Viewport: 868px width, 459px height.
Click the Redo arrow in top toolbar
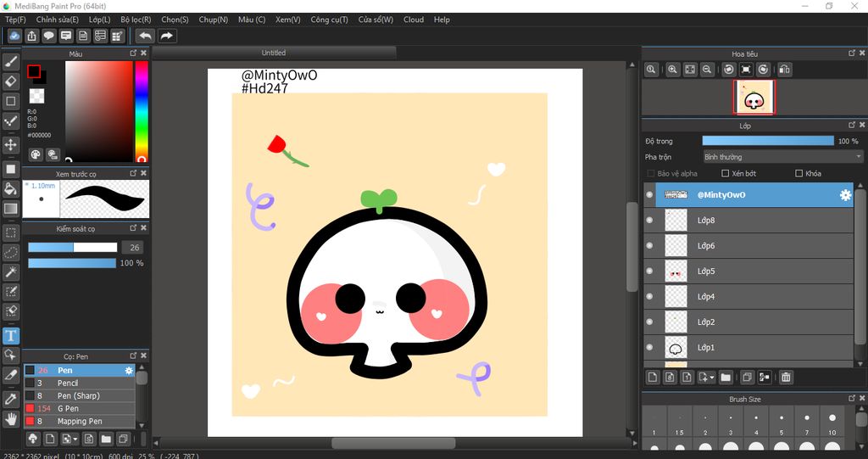166,36
